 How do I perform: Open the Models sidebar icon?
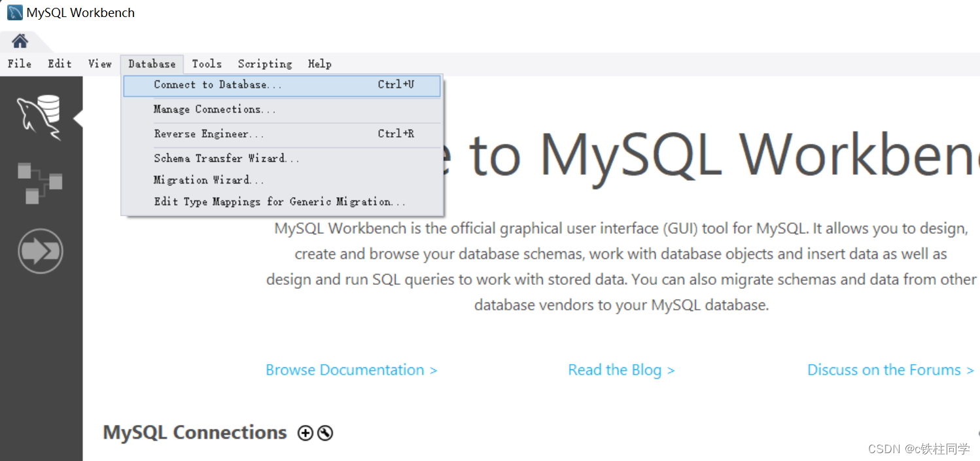pyautogui.click(x=40, y=183)
